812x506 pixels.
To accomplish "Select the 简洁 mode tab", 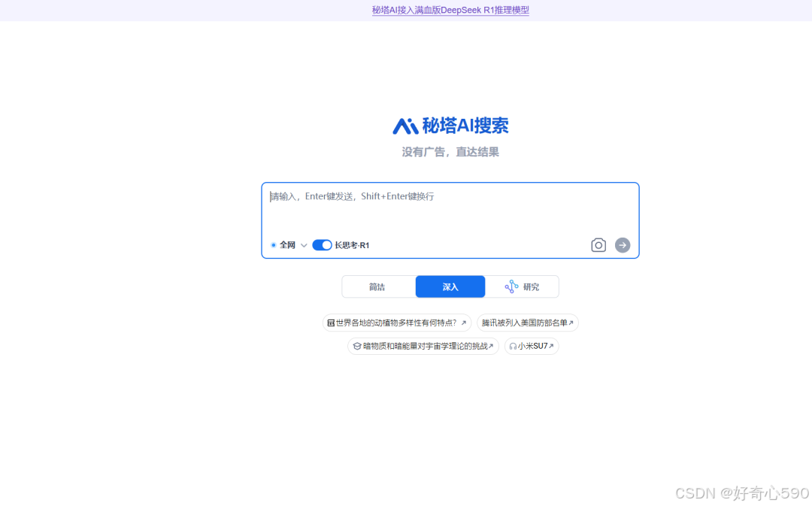I will point(378,287).
